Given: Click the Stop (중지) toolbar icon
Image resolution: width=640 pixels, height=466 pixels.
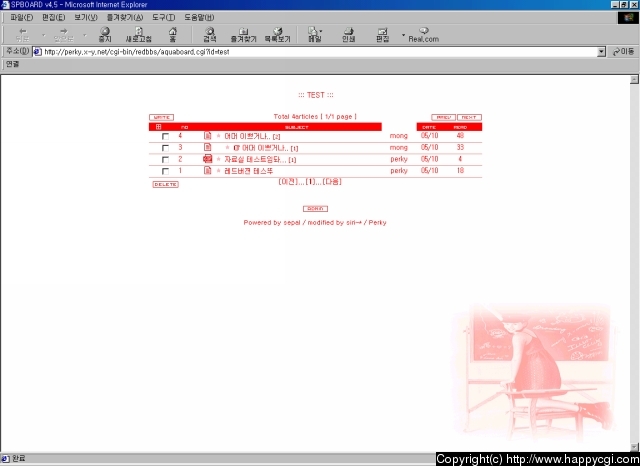Looking at the screenshot, I should pyautogui.click(x=105, y=34).
